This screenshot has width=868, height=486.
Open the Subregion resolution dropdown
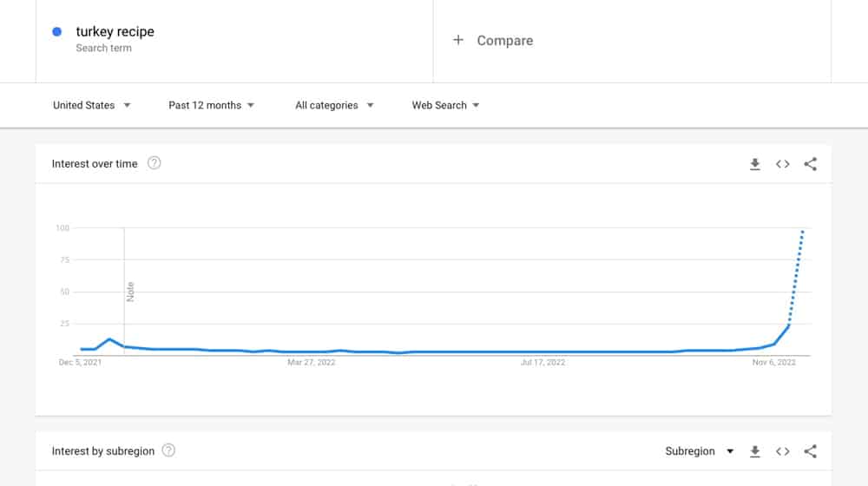[699, 451]
